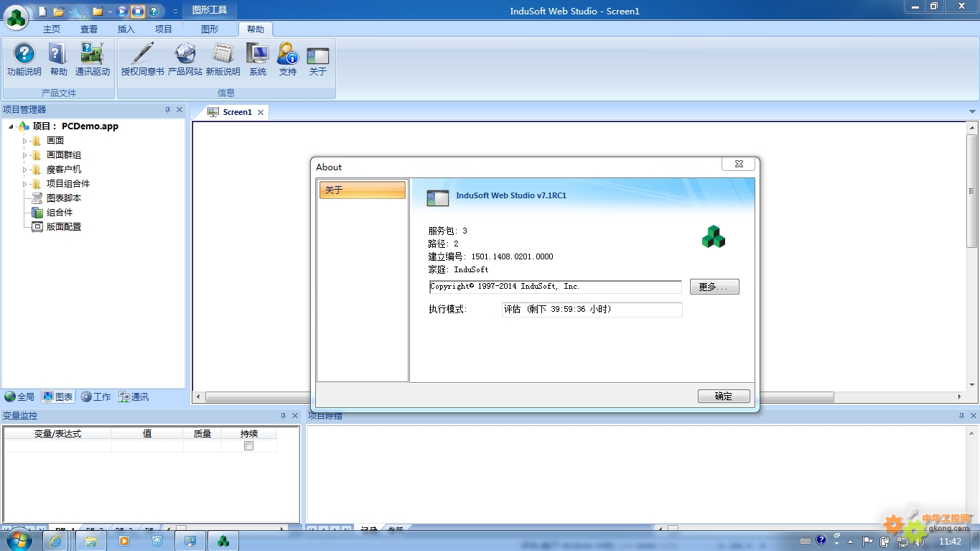Image resolution: width=980 pixels, height=551 pixels.
Task: Click InduSoft taskbar button
Action: (223, 541)
